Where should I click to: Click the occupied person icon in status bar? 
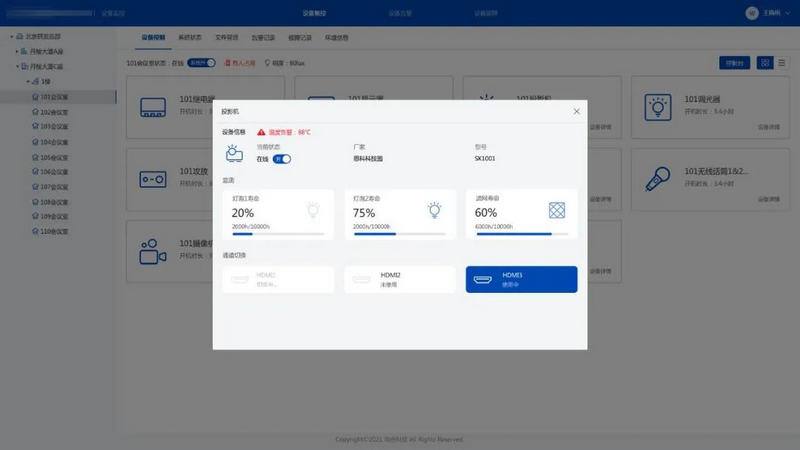228,63
